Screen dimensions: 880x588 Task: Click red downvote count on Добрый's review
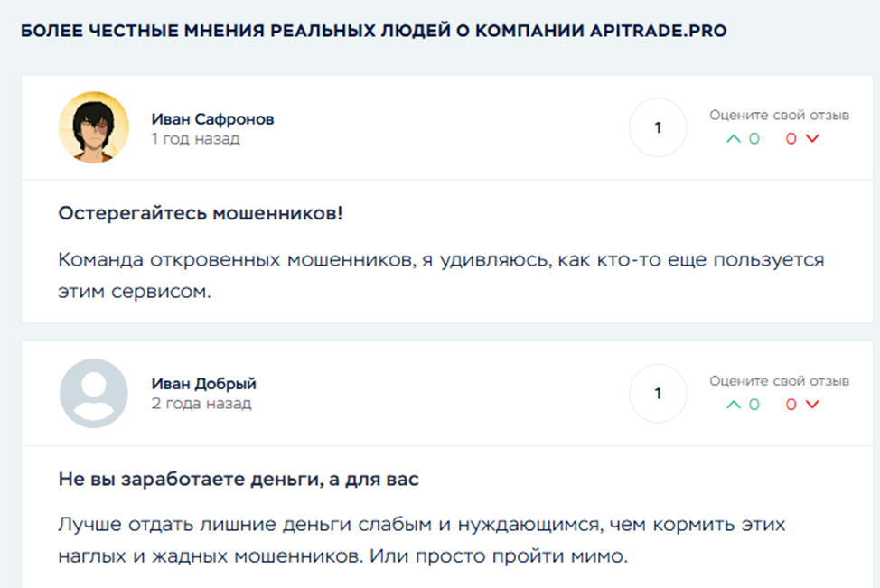[x=791, y=404]
